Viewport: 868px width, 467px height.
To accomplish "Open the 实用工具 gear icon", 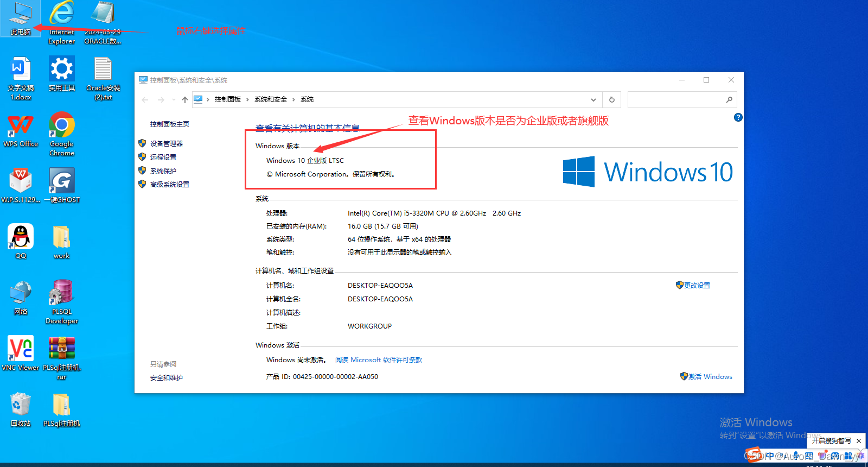I will pyautogui.click(x=62, y=74).
